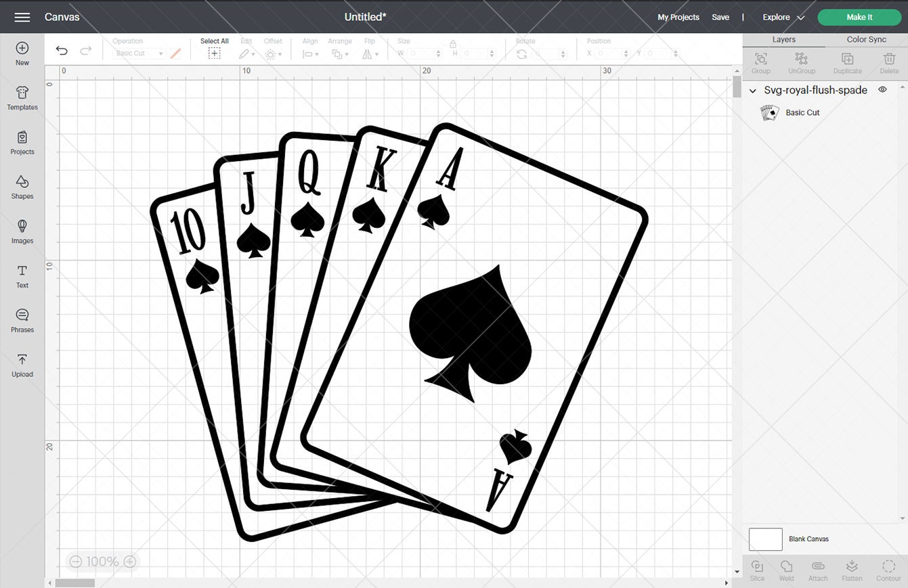Collapse the Svg-royal-flush-spade group
The image size is (908, 588).
753,90
